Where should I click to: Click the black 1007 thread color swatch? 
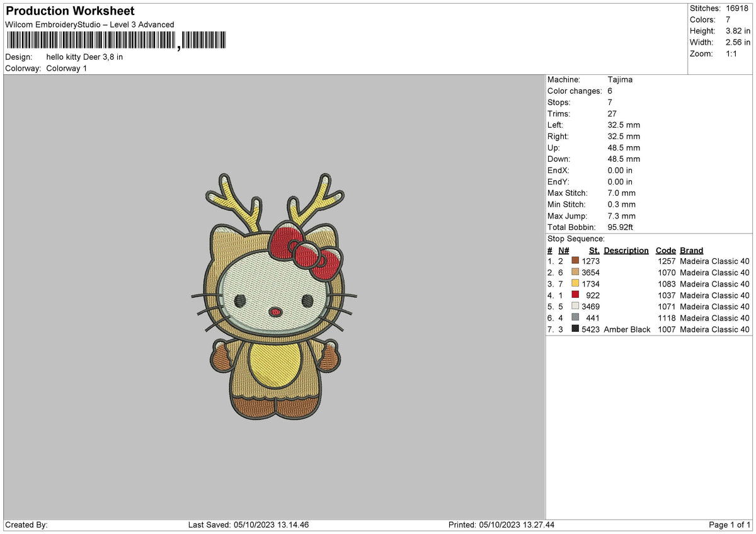pos(575,329)
